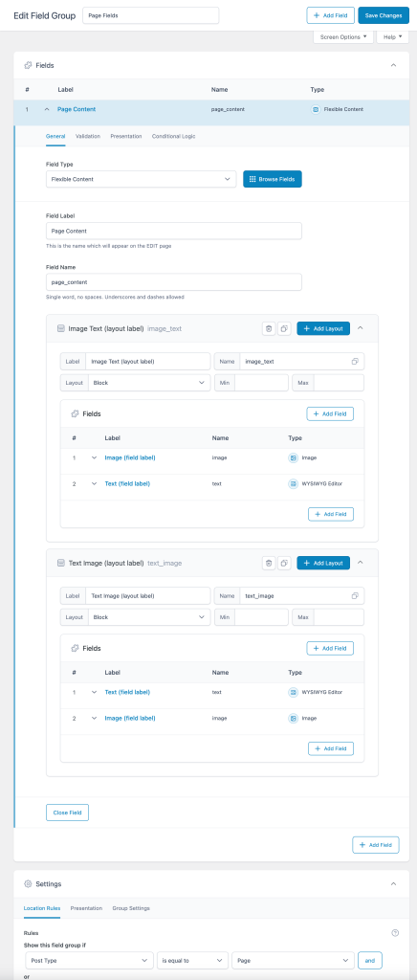Click the WYSIWYG Editor icon in Image Text layout
Viewport: 417px width, 980px height.
tap(293, 483)
